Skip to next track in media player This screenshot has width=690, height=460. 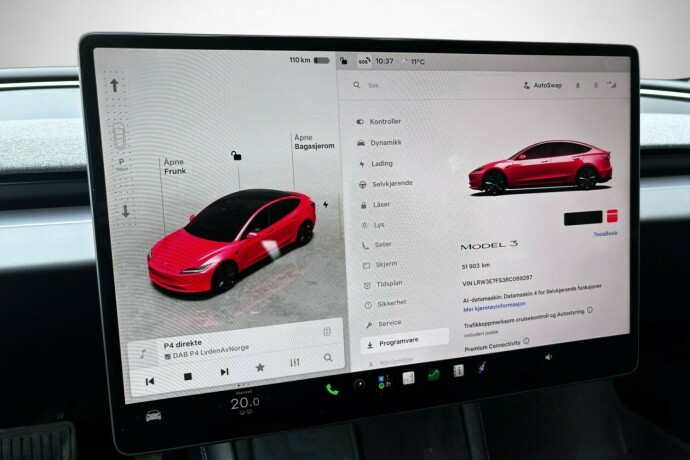tap(224, 372)
